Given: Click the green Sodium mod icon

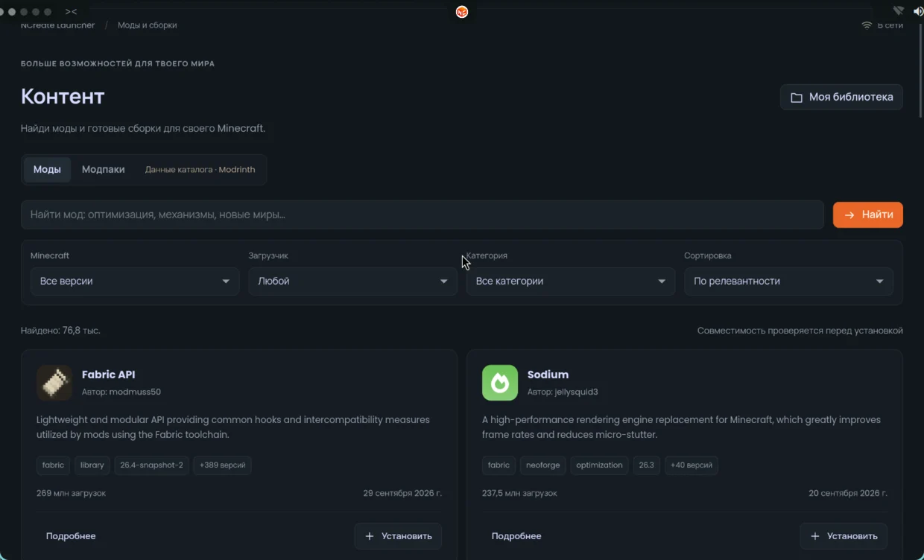Looking at the screenshot, I should tap(500, 383).
